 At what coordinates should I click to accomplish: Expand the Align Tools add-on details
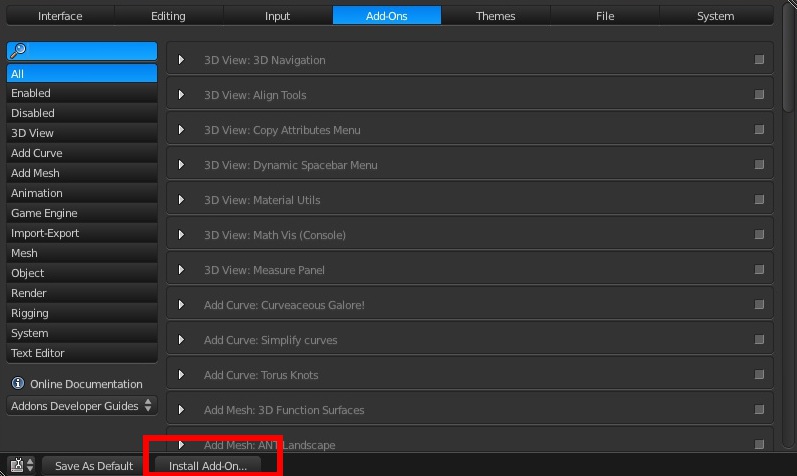(181, 95)
